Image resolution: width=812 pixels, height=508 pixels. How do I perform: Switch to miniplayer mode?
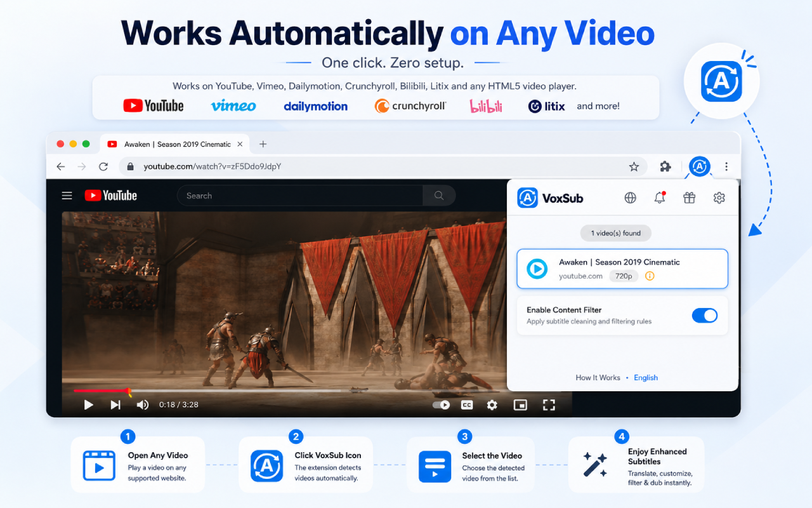pyautogui.click(x=520, y=404)
